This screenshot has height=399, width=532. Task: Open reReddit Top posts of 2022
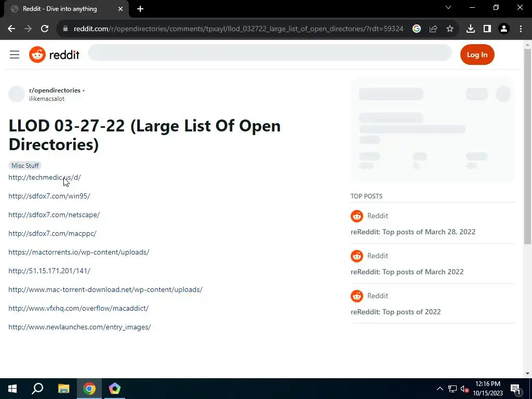tap(395, 312)
